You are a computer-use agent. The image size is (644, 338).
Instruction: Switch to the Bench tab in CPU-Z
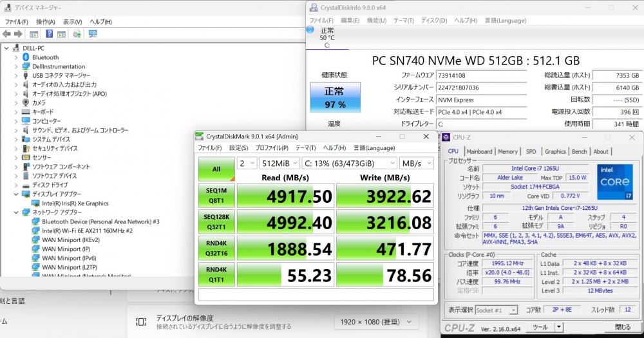coord(579,151)
